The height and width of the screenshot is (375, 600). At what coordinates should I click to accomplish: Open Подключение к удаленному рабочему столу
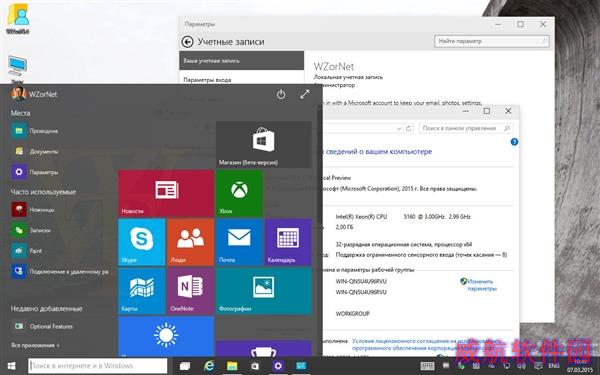pos(60,272)
